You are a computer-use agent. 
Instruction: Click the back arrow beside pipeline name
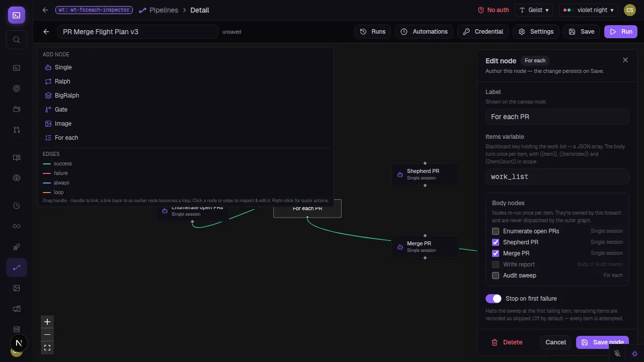tap(46, 32)
